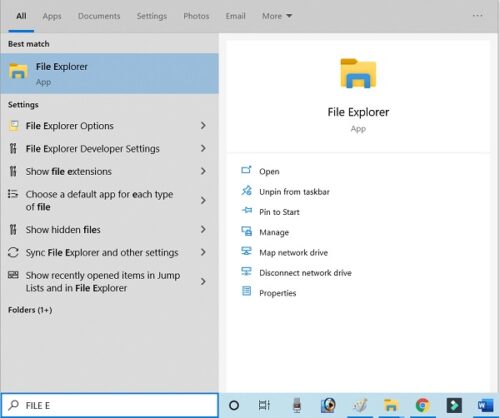
Task: Open Choose a default app for each type of file
Action: [99, 201]
